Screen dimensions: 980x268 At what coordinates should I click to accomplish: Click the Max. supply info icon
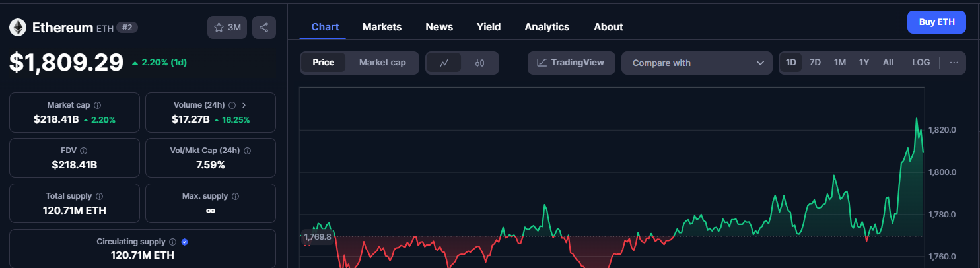[236, 196]
